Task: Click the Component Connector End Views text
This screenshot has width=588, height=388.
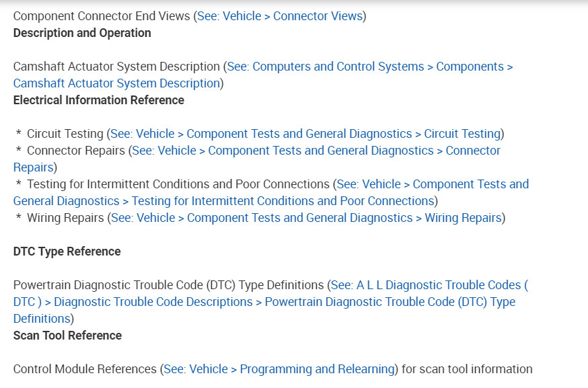Action: (x=102, y=16)
